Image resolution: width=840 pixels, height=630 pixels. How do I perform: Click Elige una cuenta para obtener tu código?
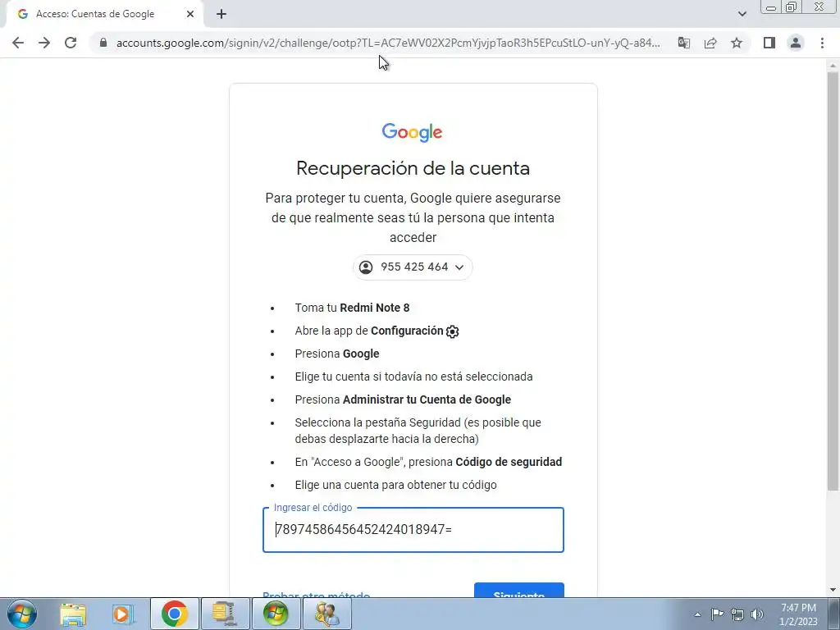pos(396,486)
